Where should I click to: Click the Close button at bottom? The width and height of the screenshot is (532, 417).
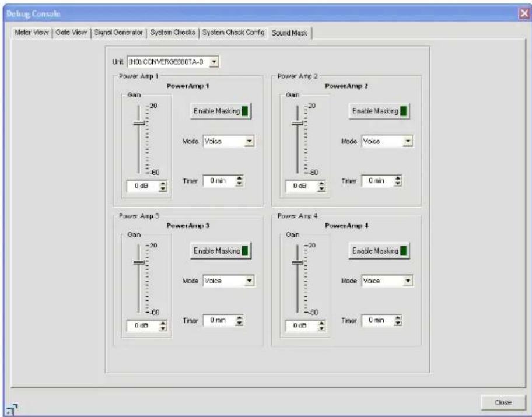coord(503,402)
